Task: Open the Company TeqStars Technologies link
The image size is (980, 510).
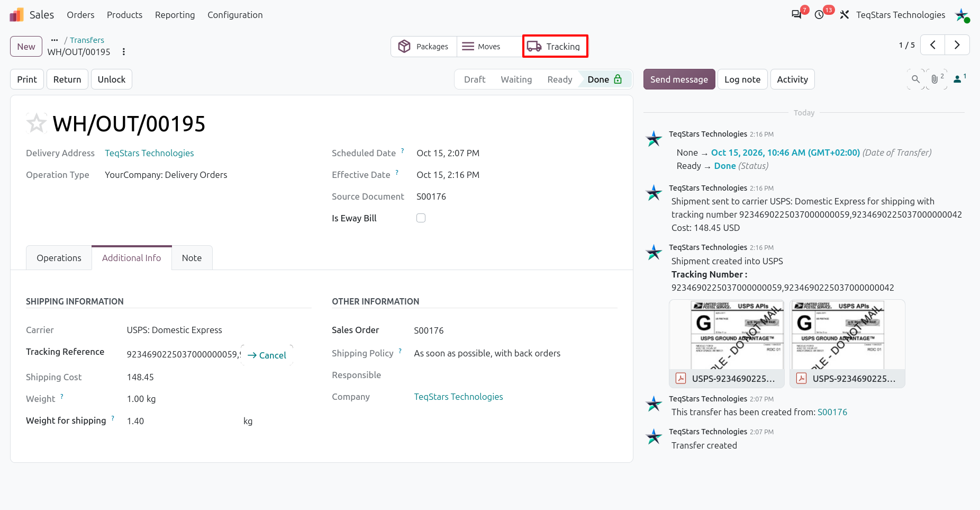Action: click(458, 397)
